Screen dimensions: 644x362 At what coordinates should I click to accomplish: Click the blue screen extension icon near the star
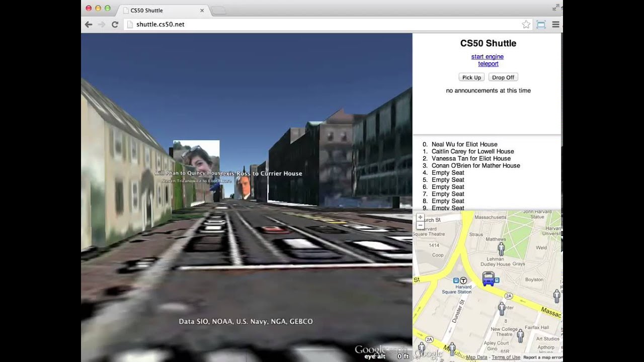541,24
